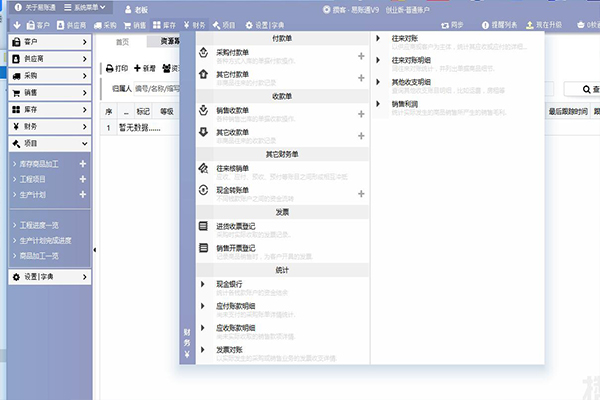Viewport: 600px width, 400px height.
Task: Click the 现金转账单 circular icon
Action: click(204, 190)
